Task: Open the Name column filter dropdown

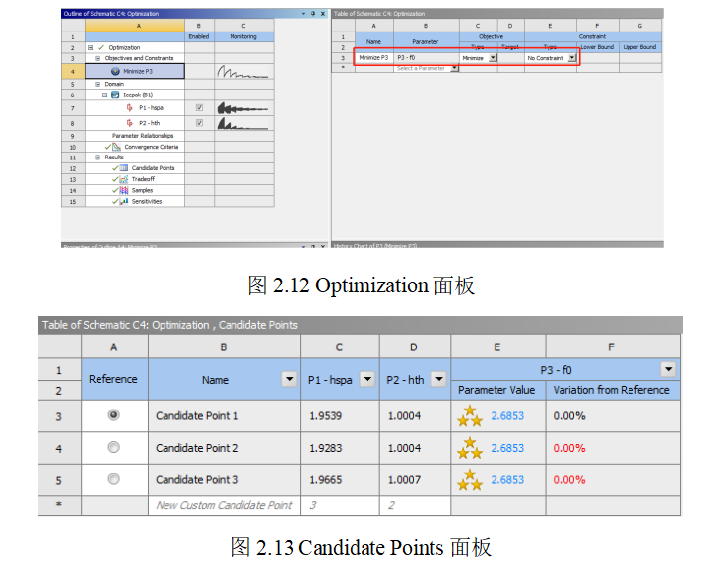Action: 289,380
